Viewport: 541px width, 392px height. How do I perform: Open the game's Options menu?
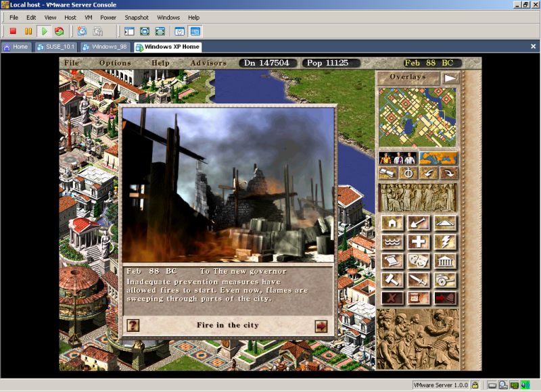pyautogui.click(x=115, y=62)
